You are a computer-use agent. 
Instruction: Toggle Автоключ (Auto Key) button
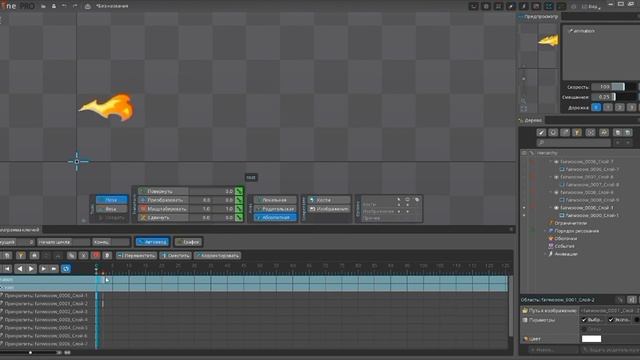[x=152, y=242]
